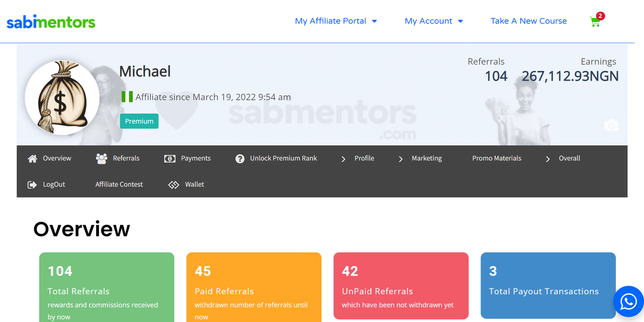Open the shopping cart icon
This screenshot has width=644, height=322.
coord(595,22)
